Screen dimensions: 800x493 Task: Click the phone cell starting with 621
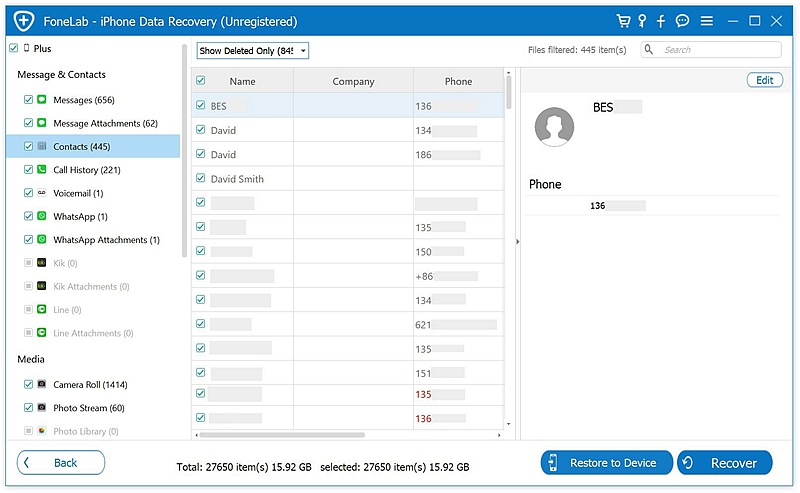click(x=459, y=325)
